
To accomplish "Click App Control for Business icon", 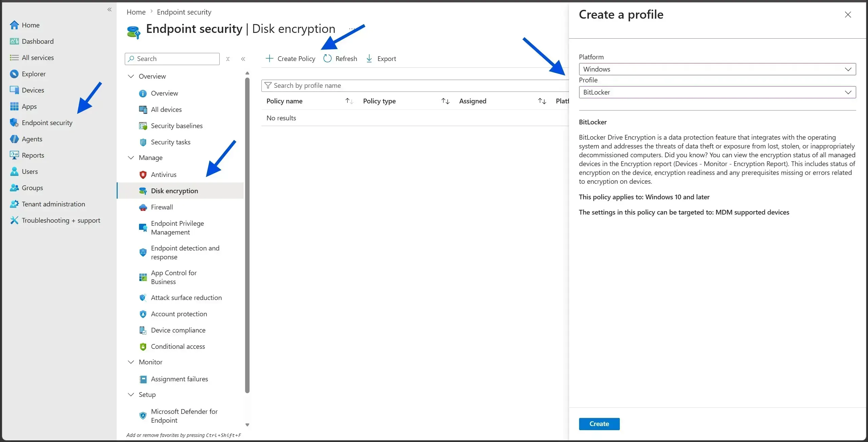I will (143, 277).
